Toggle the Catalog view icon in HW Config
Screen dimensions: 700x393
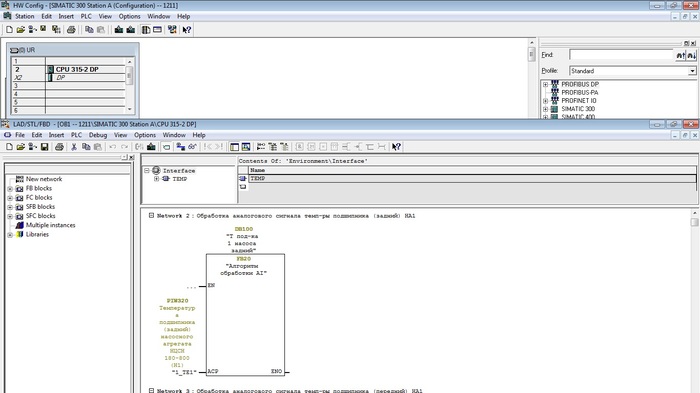146,30
